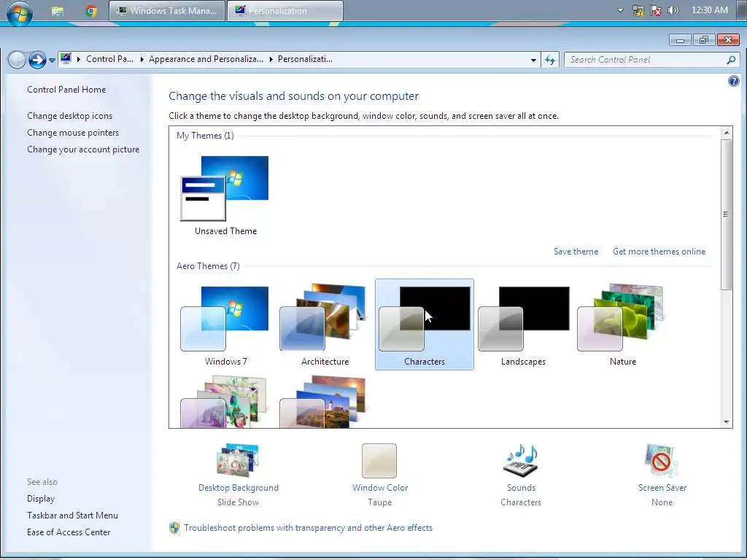The width and height of the screenshot is (747, 560).
Task: Open Change desktop icons link
Action: 69,116
